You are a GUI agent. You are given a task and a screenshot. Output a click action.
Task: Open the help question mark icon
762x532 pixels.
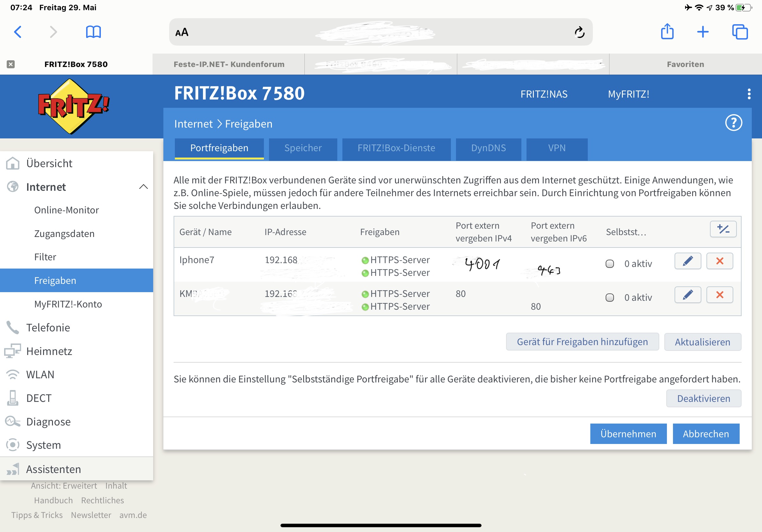coord(733,123)
